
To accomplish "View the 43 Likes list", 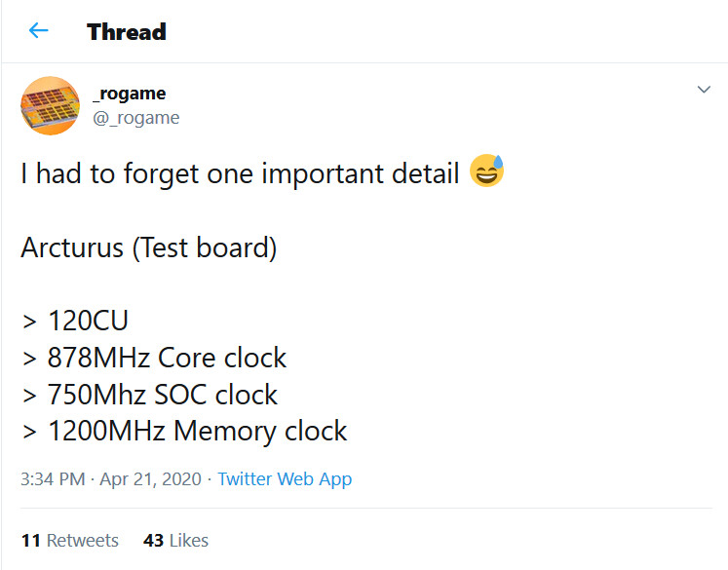I will pos(175,540).
